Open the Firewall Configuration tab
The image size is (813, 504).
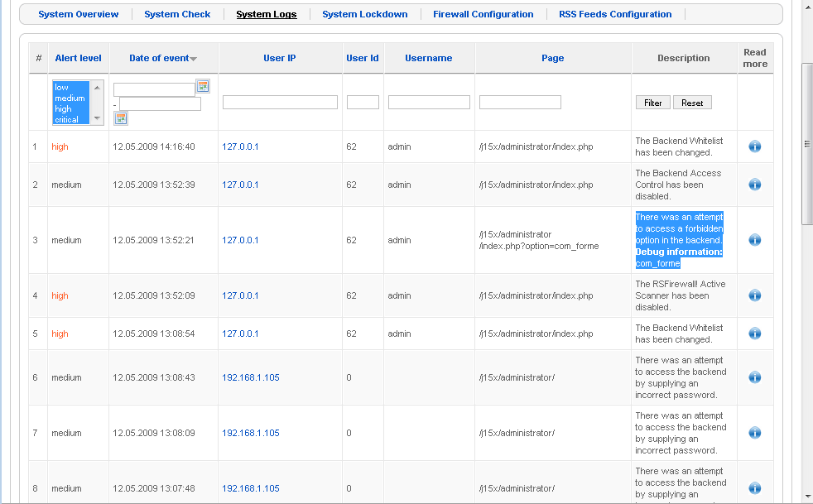coord(483,15)
